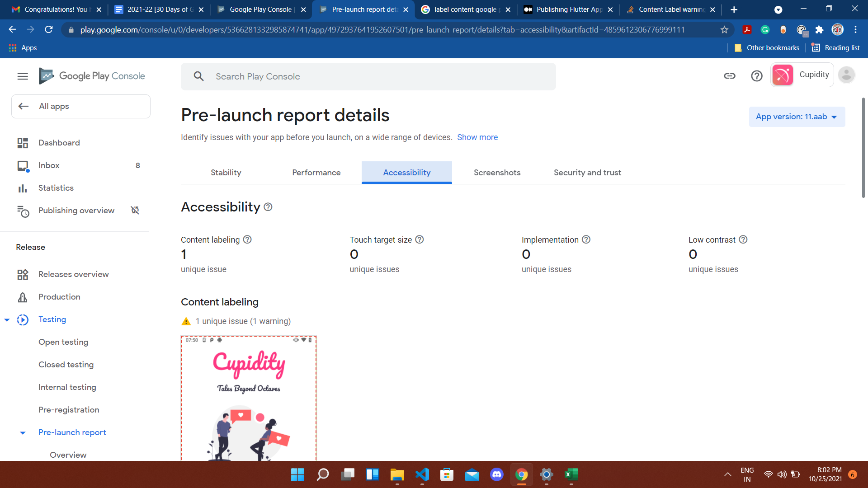Switch to the Screenshots tab
This screenshot has height=488, width=868.
click(497, 173)
